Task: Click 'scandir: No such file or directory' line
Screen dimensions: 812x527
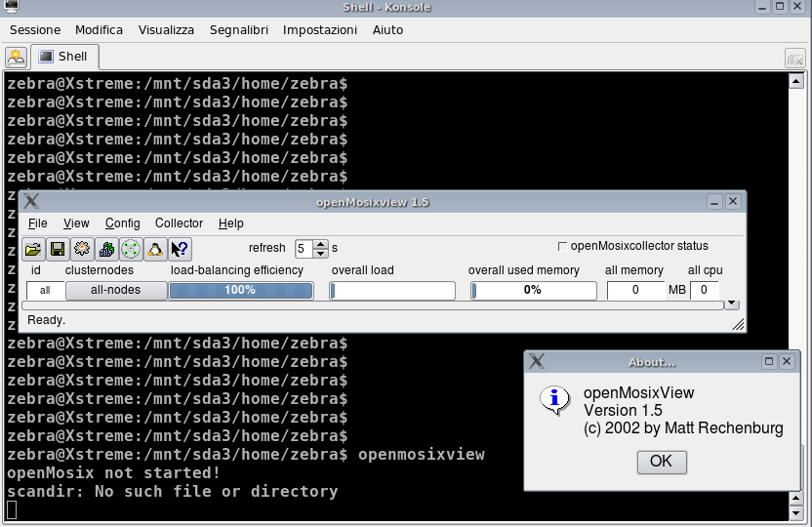Action: click(173, 491)
